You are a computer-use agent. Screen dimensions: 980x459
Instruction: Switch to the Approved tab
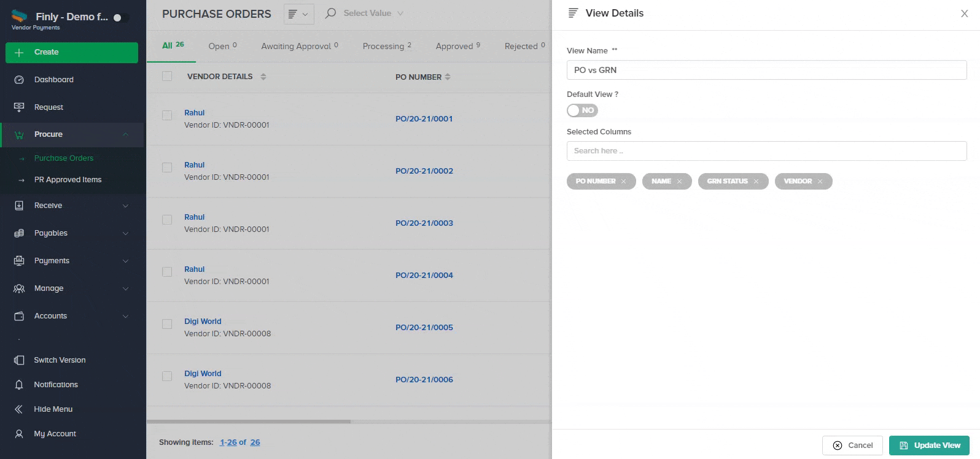[458, 46]
